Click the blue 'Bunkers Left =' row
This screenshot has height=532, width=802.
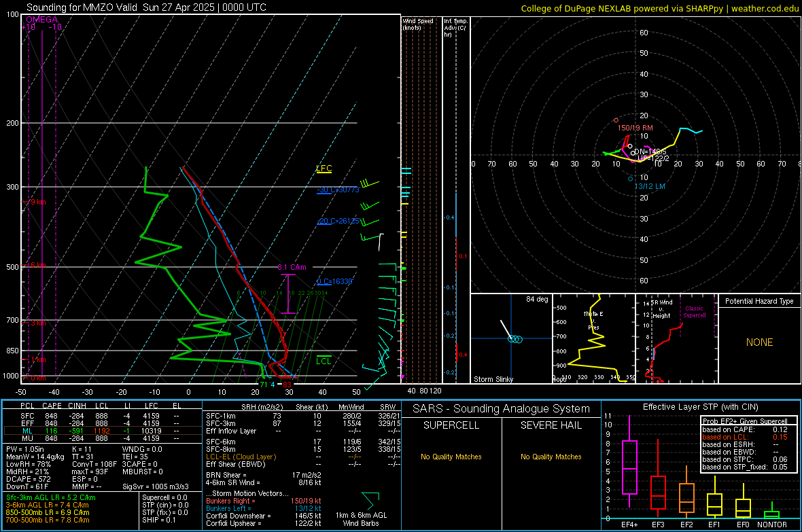[x=264, y=508]
